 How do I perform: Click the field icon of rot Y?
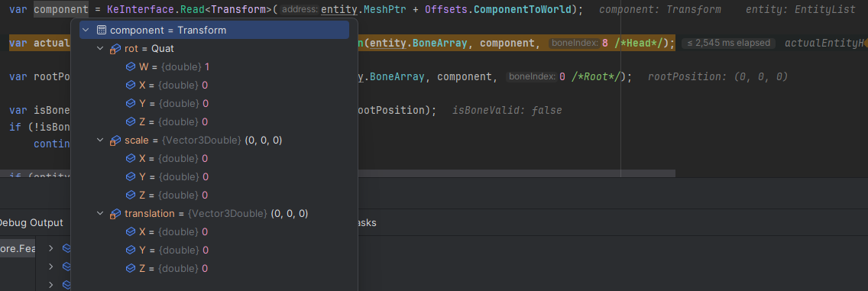coord(131,103)
